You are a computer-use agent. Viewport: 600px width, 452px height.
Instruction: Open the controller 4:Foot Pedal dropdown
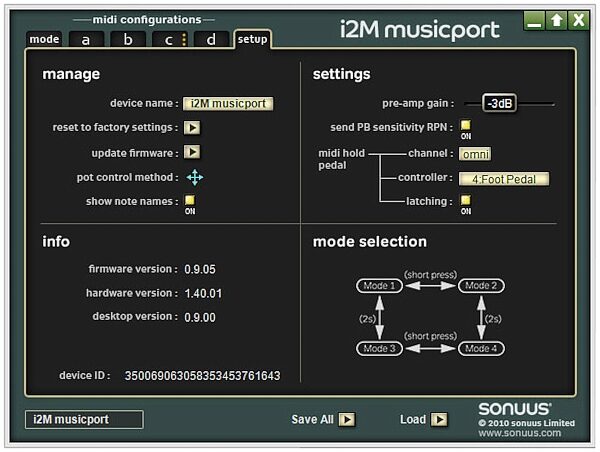(504, 179)
